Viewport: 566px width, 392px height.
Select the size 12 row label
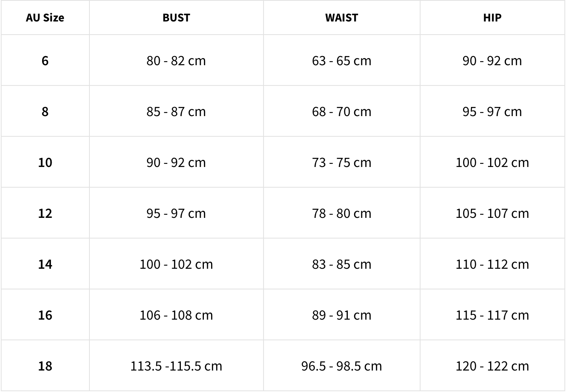[45, 213]
